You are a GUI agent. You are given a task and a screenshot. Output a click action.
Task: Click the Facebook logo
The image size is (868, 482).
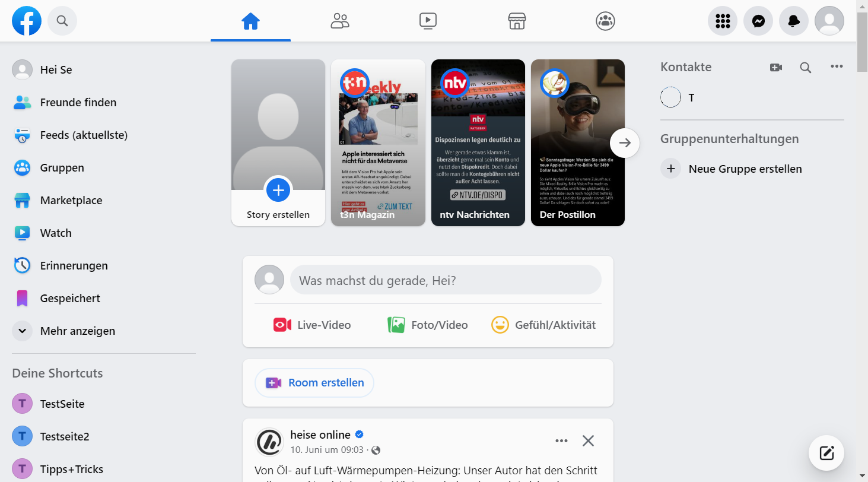(x=27, y=21)
